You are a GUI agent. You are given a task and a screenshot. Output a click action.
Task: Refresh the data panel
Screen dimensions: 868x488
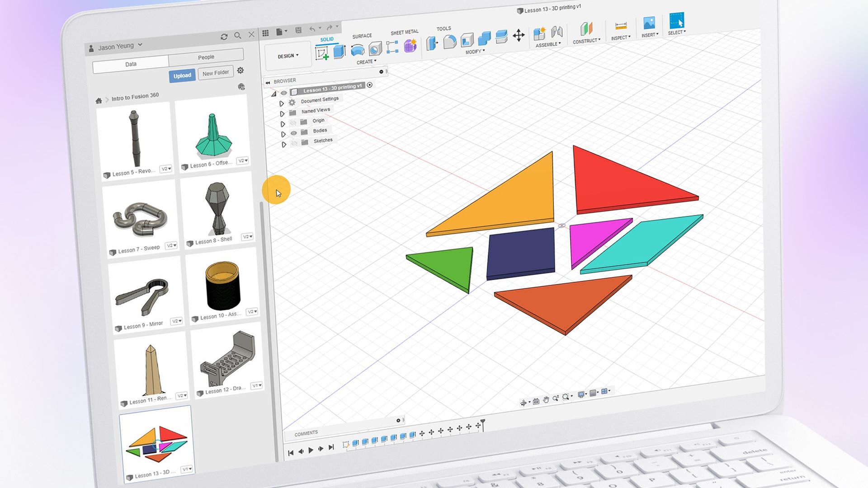224,37
